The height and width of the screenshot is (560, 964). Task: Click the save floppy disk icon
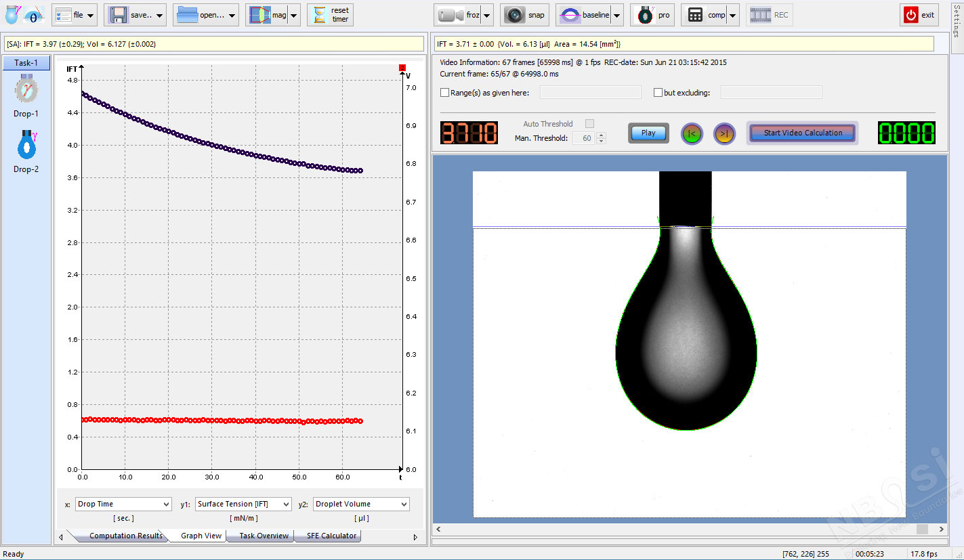[119, 15]
